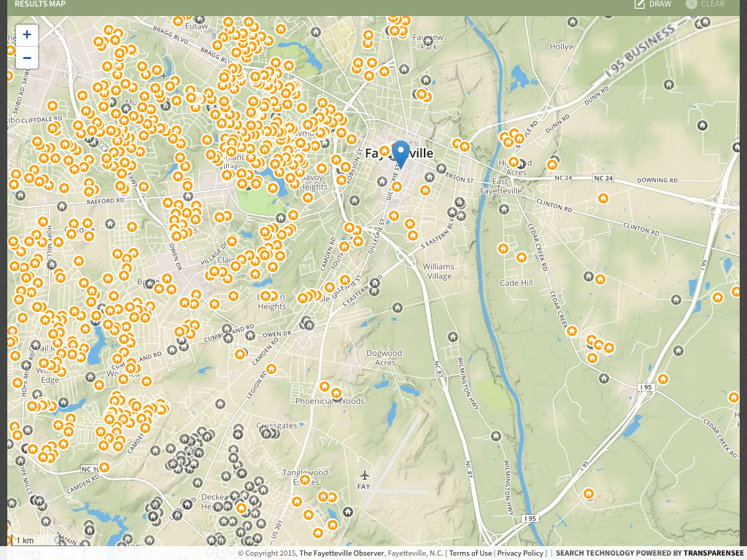Select orange house marker on Clinton Rd below NC 24
The width and height of the screenshot is (747, 560).
(603, 198)
